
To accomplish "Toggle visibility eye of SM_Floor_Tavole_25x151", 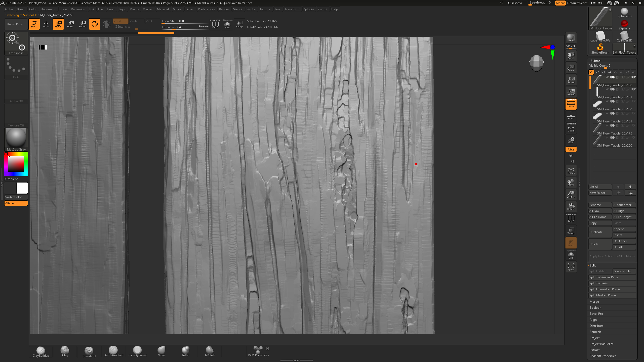I will tap(633, 89).
